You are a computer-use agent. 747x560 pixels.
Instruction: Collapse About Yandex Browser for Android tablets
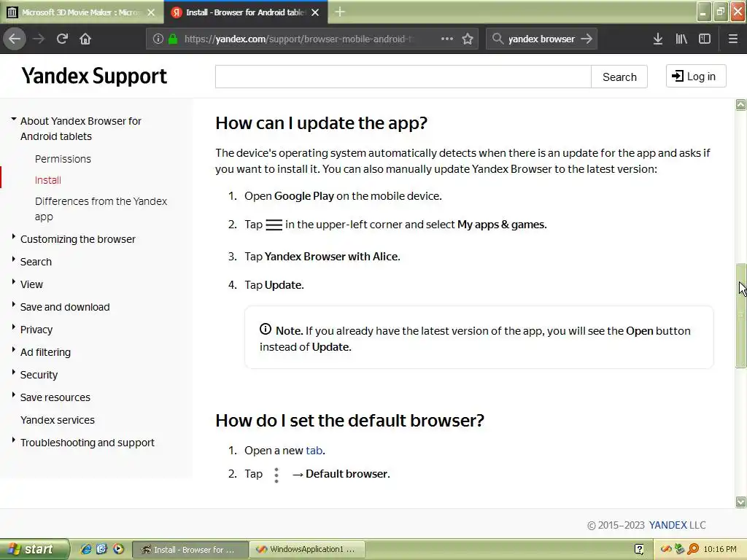(14, 119)
